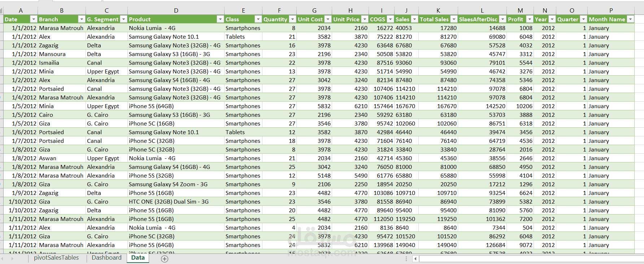This screenshot has width=644, height=264.
Task: Select the SlaesAfterDisc value "7344"
Action: (x=482, y=227)
